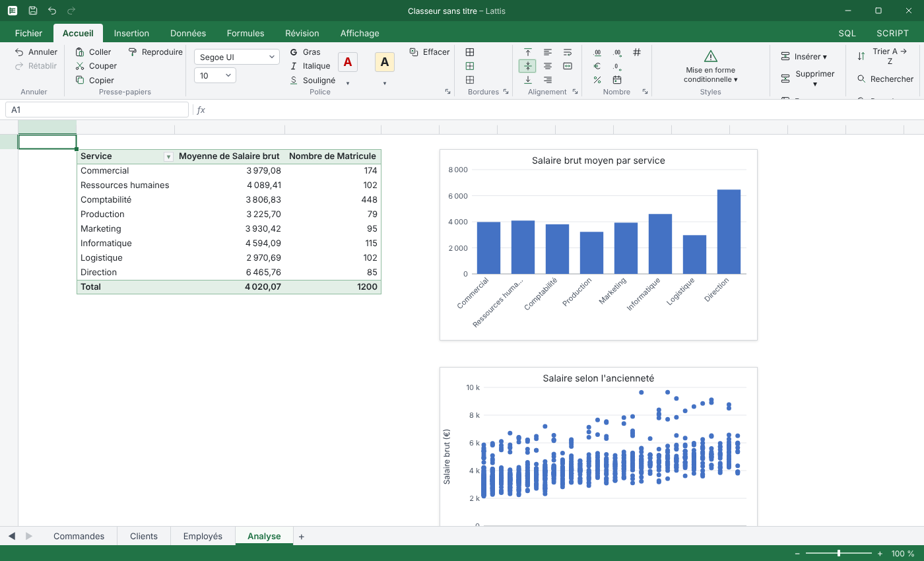The height and width of the screenshot is (561, 924).
Task: Click the Annuler undo button
Action: point(36,52)
